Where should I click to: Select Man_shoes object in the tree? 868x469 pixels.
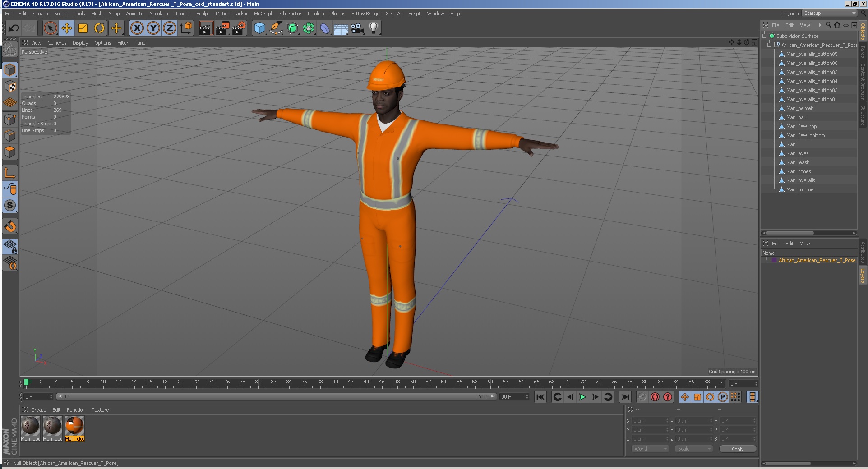[799, 171]
